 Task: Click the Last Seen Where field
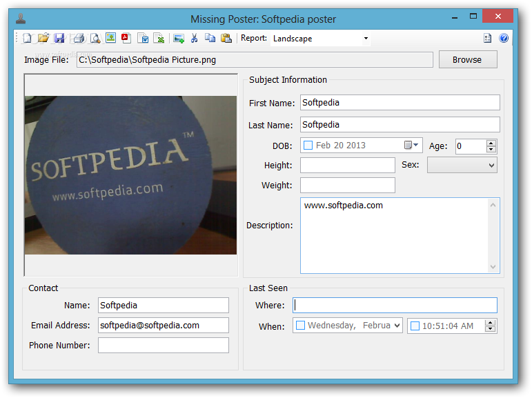(x=395, y=306)
